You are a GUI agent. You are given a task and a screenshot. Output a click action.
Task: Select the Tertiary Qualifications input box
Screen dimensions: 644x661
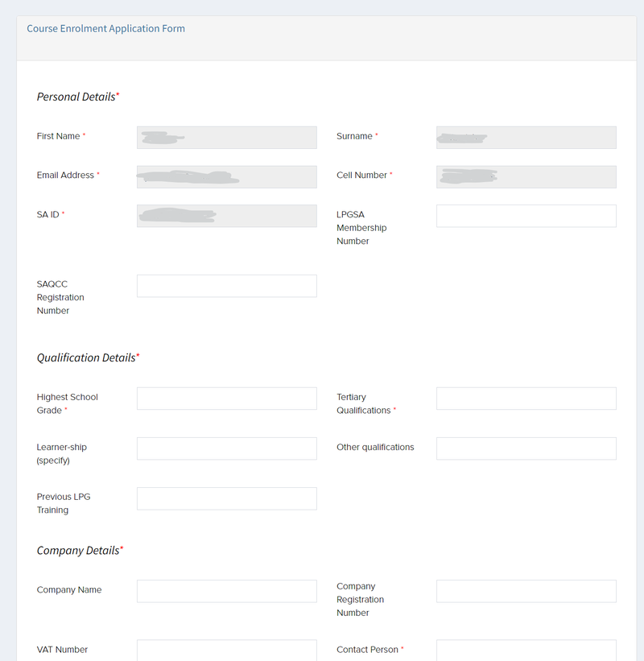[x=526, y=399]
